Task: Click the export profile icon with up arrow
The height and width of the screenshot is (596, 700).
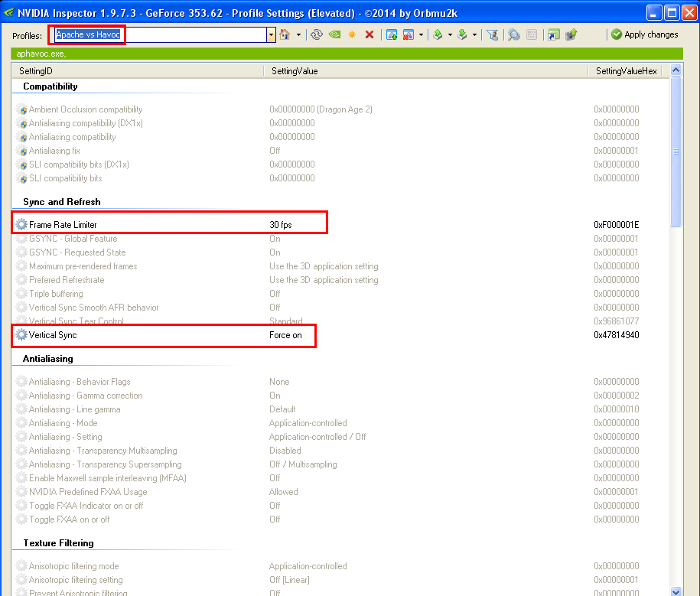Action: click(x=438, y=34)
